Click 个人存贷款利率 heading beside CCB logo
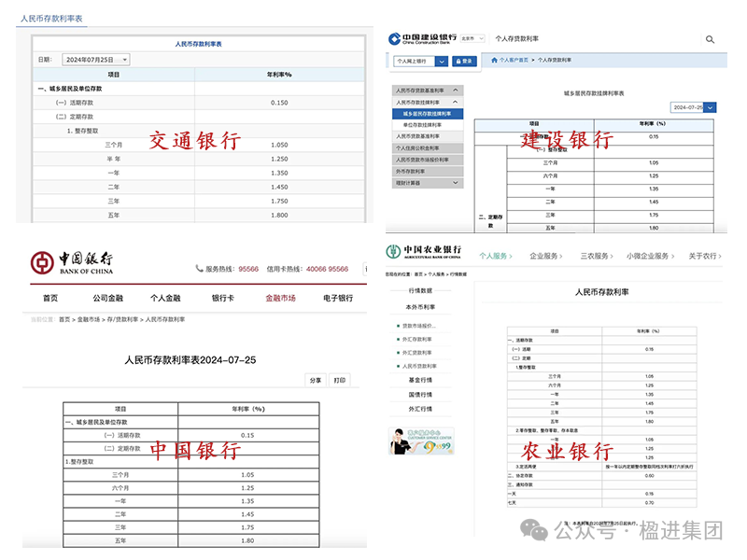The image size is (747, 560). 517,38
